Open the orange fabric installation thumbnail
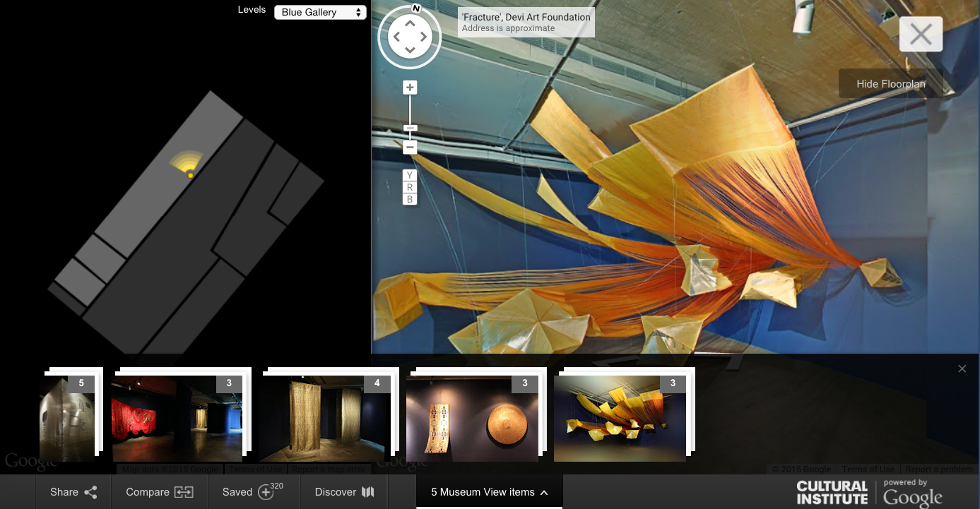Image resolution: width=980 pixels, height=509 pixels. pos(620,418)
